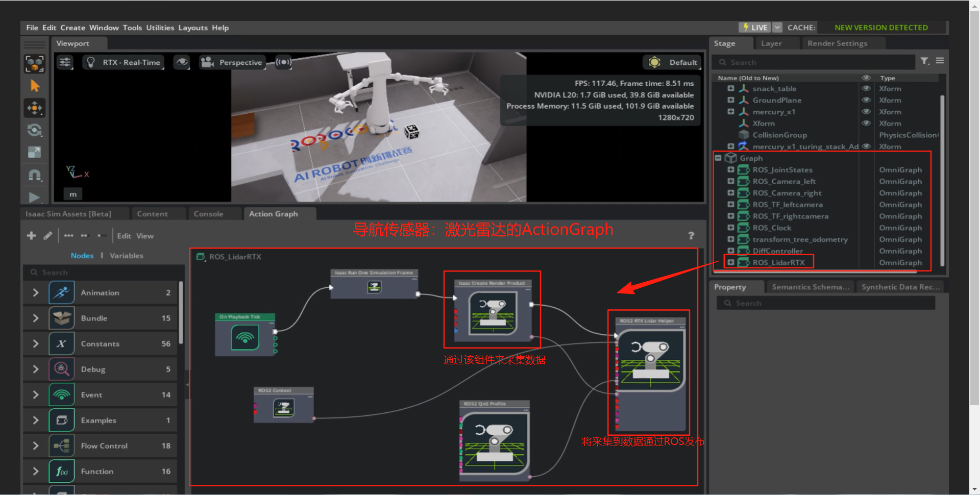Open Action Graph View menu
Screen dimensions: 980x495
pyautogui.click(x=145, y=236)
